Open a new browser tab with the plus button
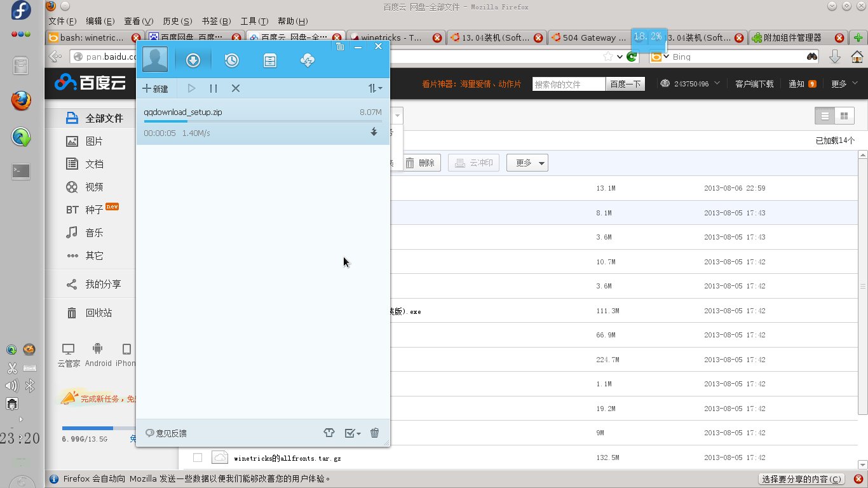This screenshot has width=868, height=488. coord(859,38)
